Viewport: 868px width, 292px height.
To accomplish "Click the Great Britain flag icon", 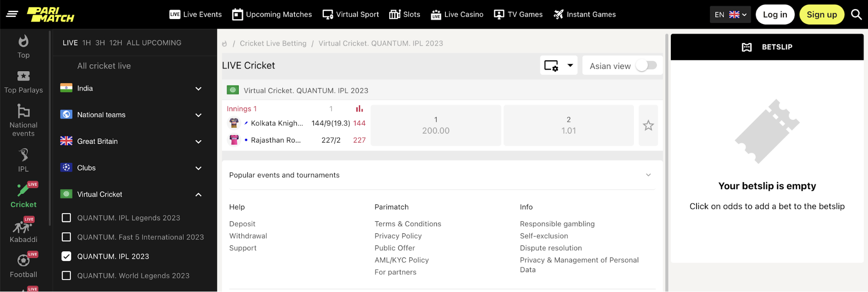I will [66, 141].
